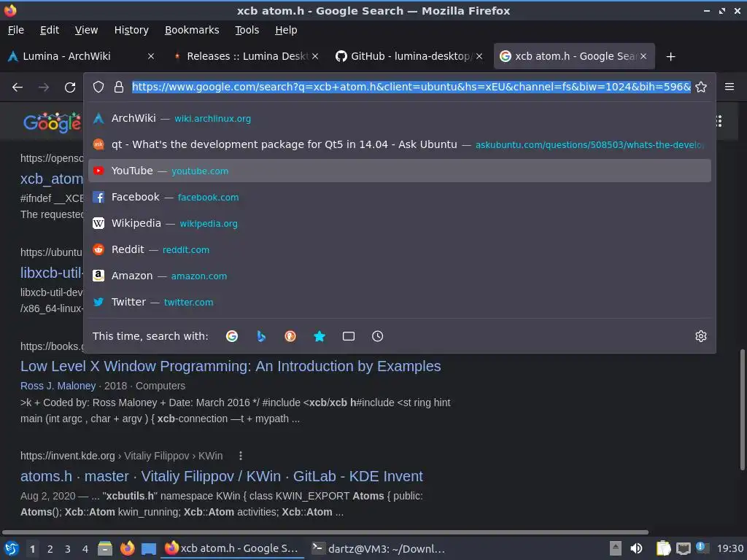Click the site security padlock icon
This screenshot has width=747, height=560.
[x=119, y=87]
